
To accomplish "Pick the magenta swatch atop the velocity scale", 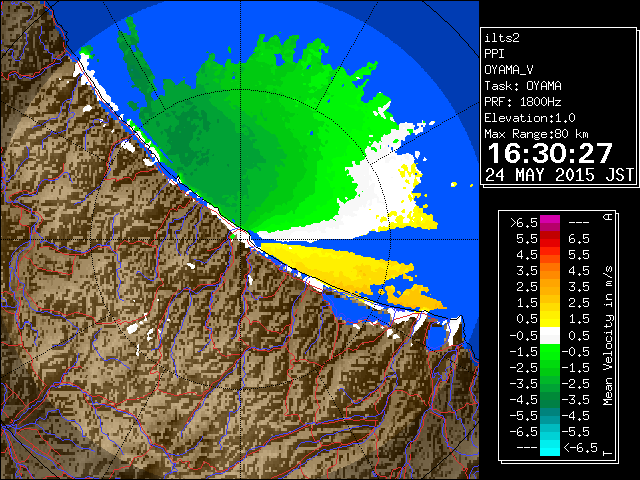I will point(550,219).
